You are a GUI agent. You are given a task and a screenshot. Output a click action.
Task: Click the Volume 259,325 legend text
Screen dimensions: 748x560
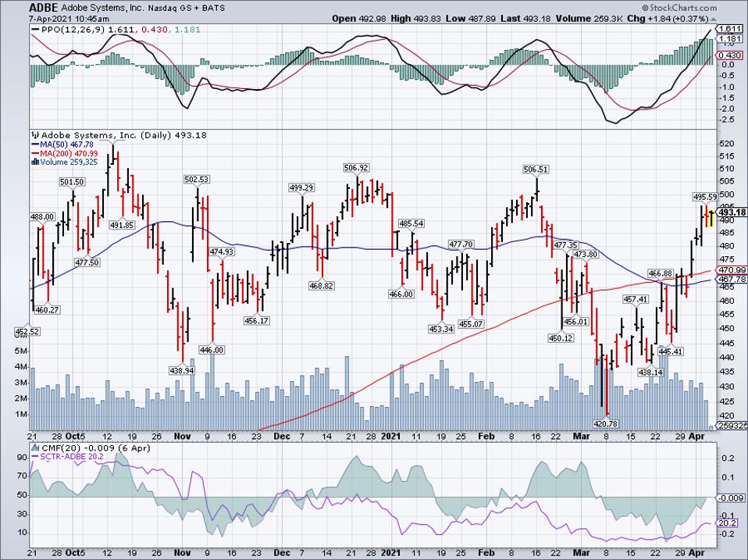(69, 162)
